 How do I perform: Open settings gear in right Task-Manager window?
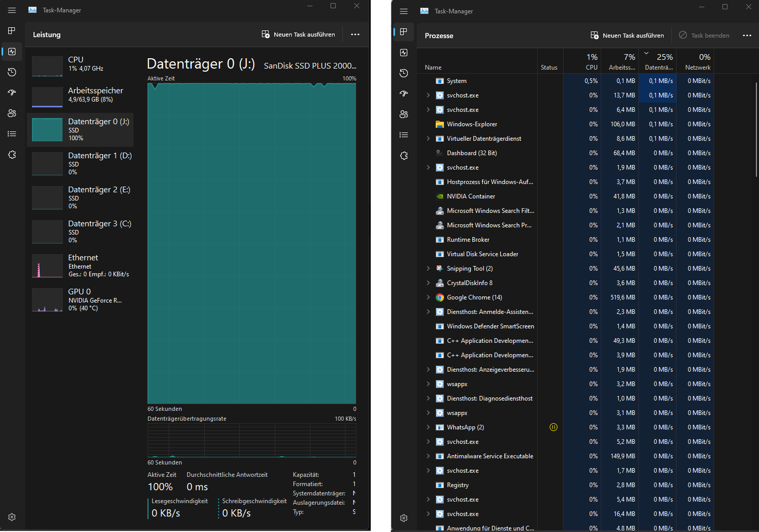pyautogui.click(x=404, y=518)
